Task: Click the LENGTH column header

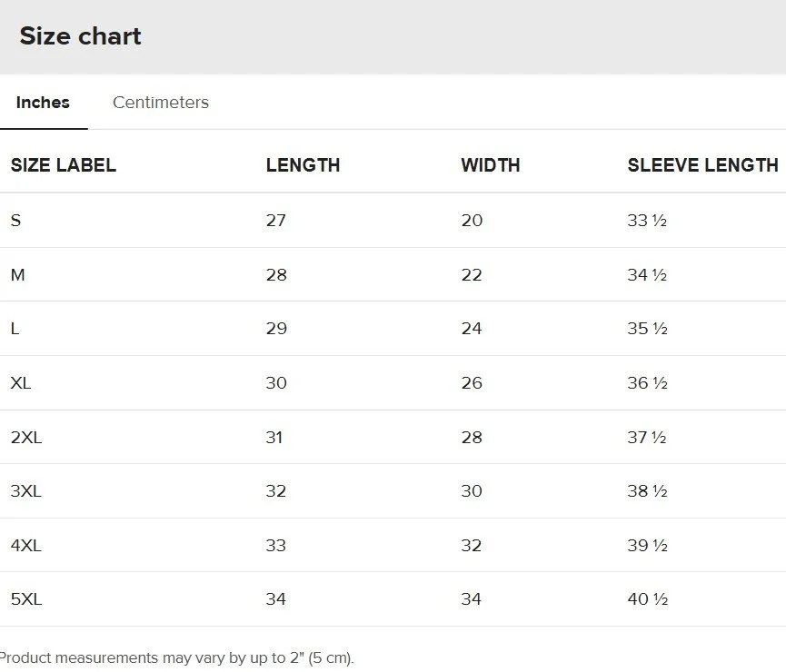Action: point(303,165)
